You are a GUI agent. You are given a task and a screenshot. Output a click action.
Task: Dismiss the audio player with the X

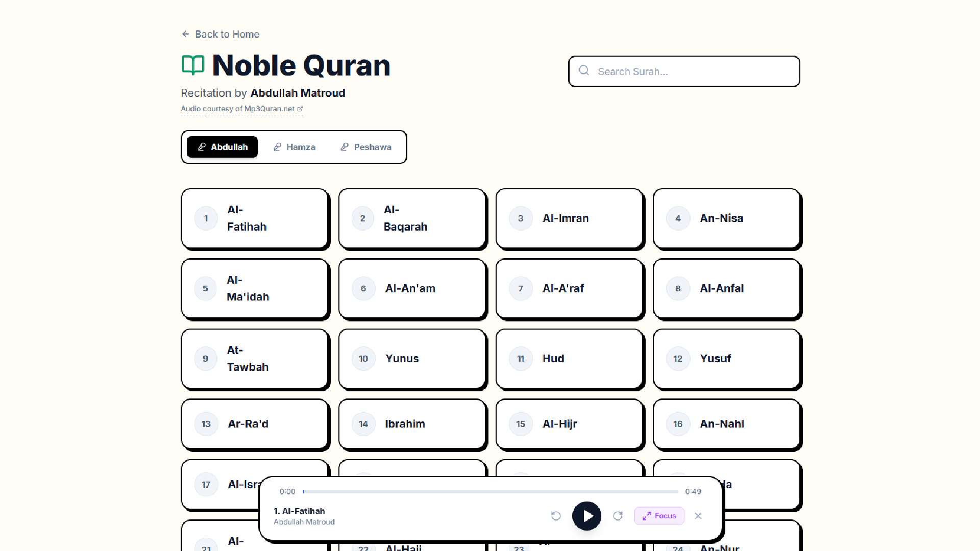698,516
